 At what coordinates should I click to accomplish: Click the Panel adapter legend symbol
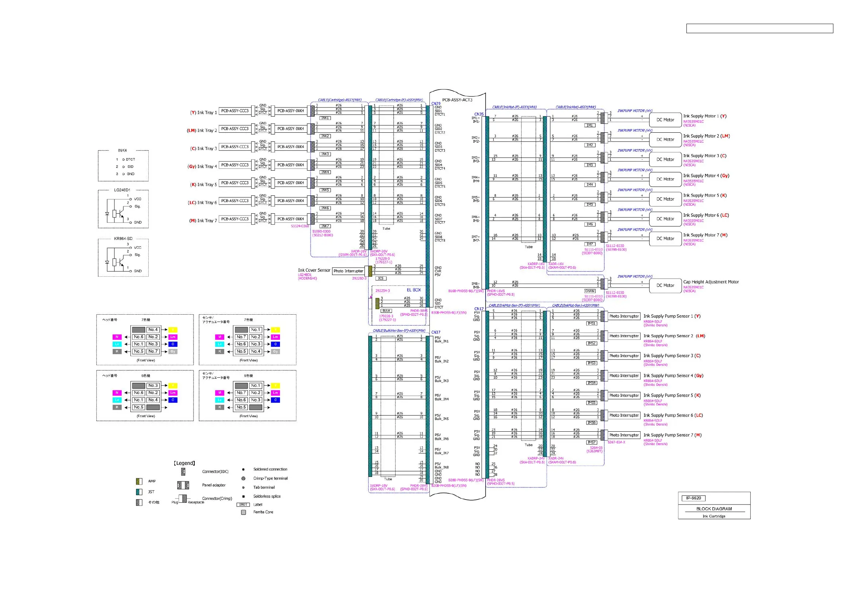pyautogui.click(x=183, y=485)
